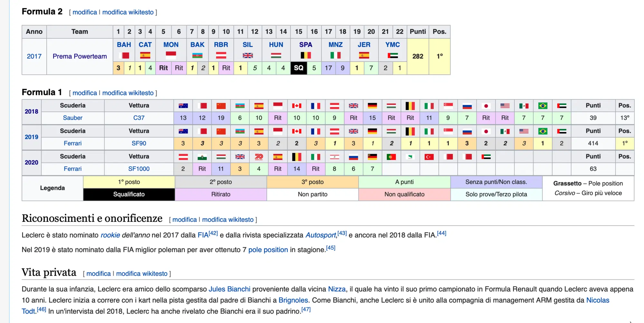Click modifica next to Vita privata heading
The image size is (644, 323).
point(98,274)
